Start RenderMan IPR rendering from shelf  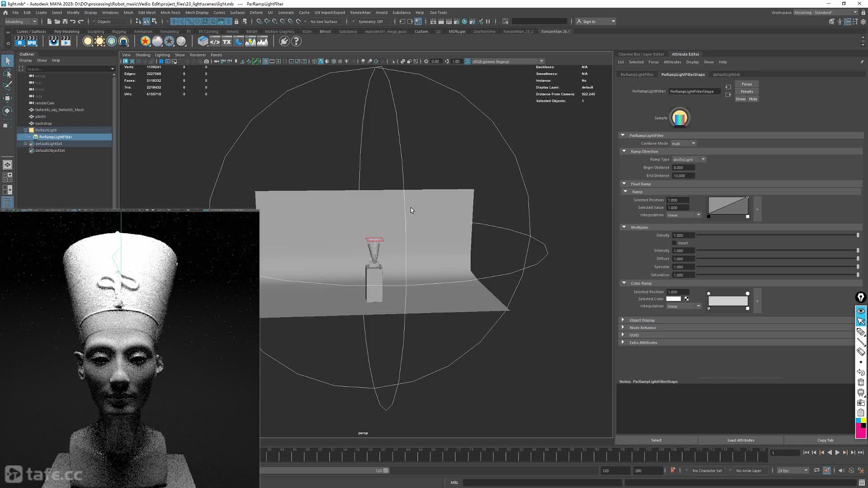pyautogui.click(x=32, y=42)
